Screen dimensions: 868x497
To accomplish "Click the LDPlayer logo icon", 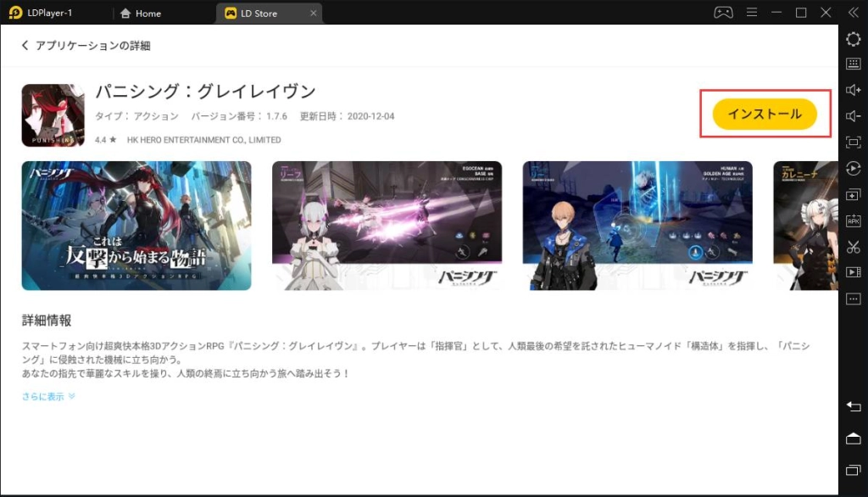I will pos(15,12).
